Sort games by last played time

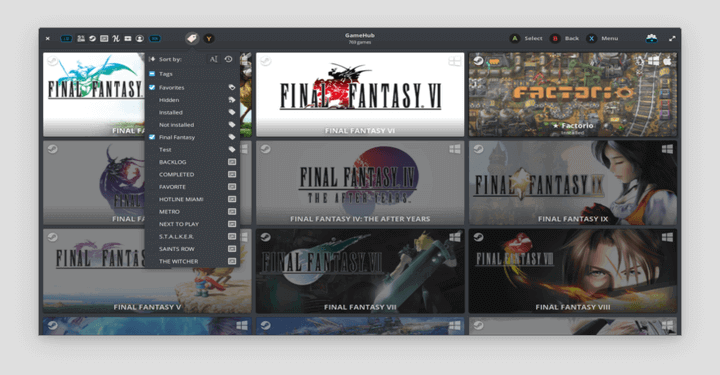(x=229, y=59)
